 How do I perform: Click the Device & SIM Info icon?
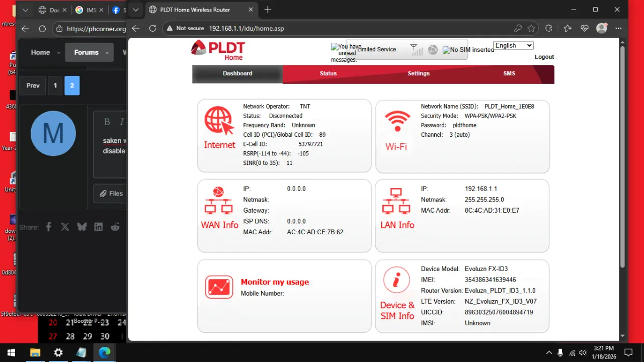pyautogui.click(x=396, y=280)
